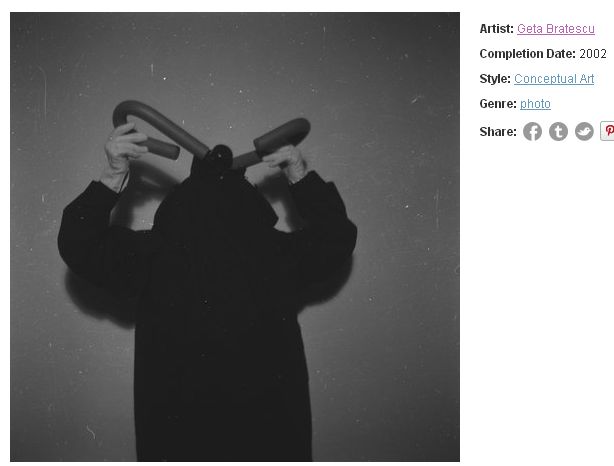Click the dark ball atop the figure's head

220,156
